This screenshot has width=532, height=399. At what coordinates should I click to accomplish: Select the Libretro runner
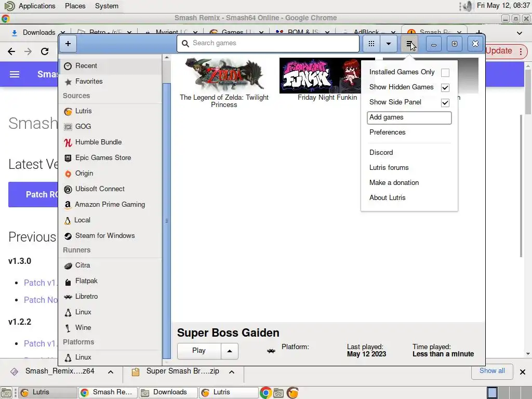click(110, 297)
